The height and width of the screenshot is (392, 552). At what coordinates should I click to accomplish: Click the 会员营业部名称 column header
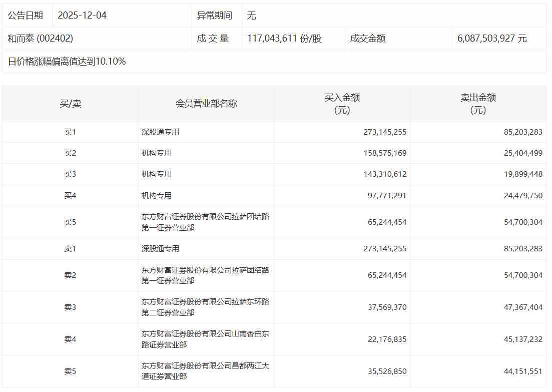click(x=206, y=104)
